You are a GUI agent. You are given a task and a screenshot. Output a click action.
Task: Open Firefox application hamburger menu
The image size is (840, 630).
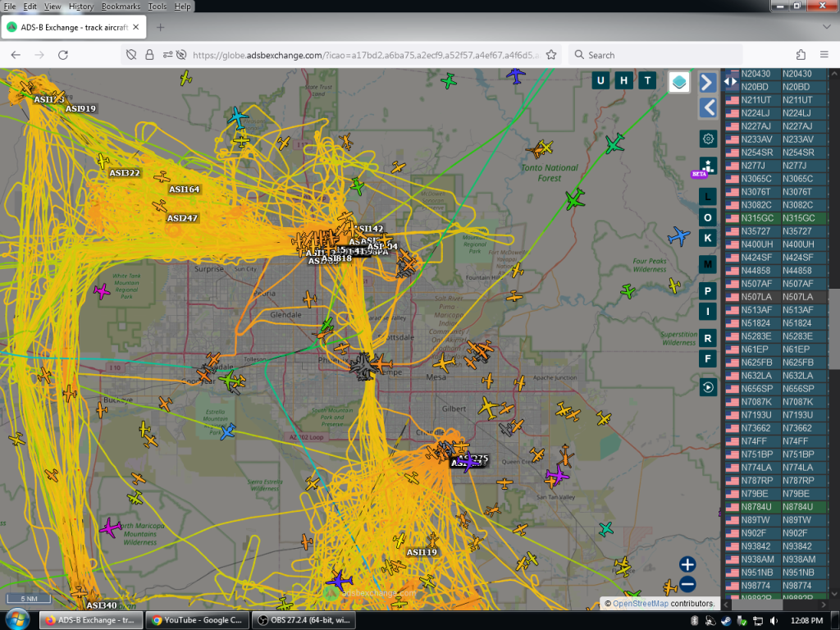click(824, 55)
